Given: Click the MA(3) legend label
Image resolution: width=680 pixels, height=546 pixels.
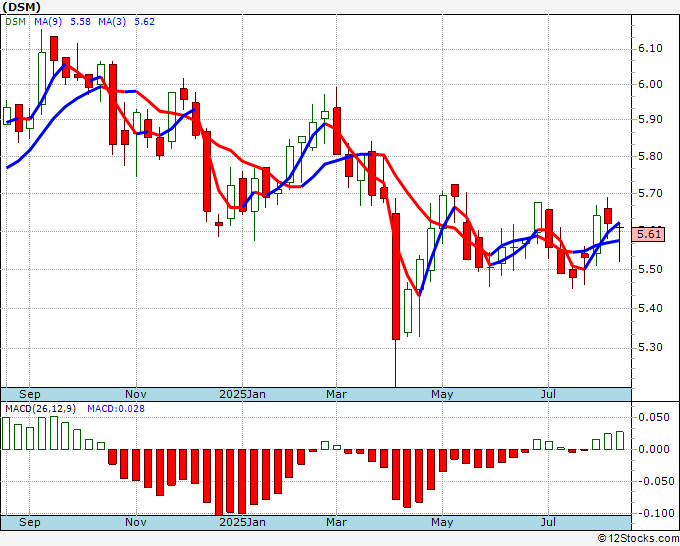Looking at the screenshot, I should 112,22.
